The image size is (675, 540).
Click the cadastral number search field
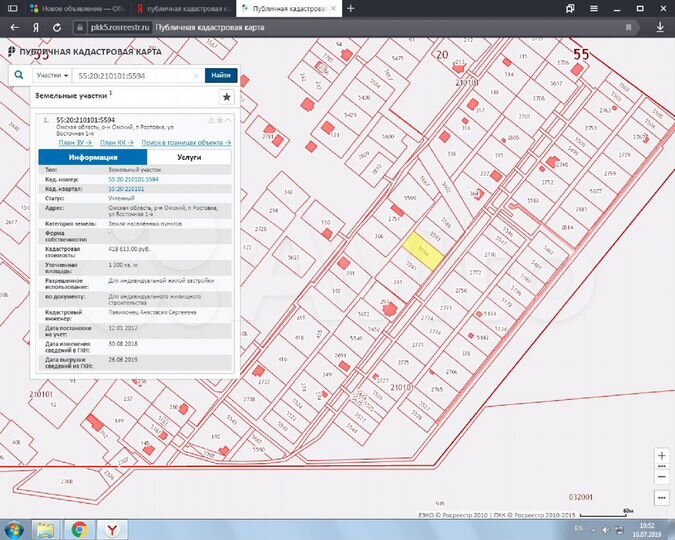[134, 76]
